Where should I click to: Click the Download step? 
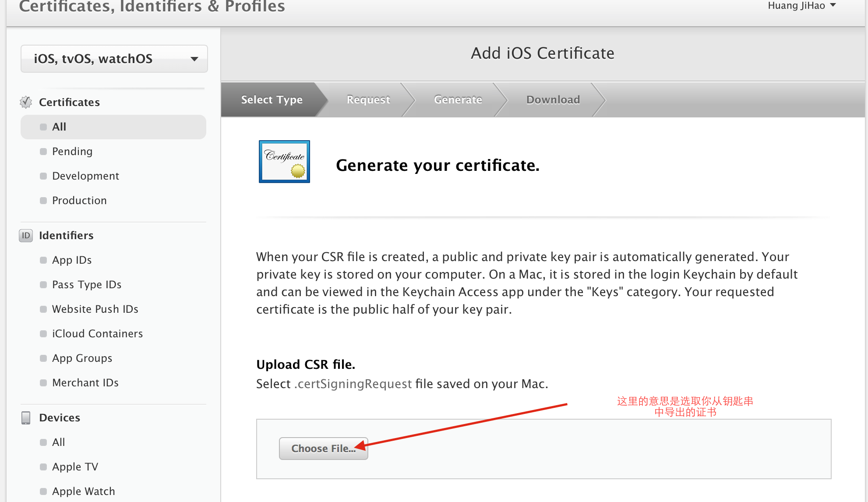[x=553, y=100]
